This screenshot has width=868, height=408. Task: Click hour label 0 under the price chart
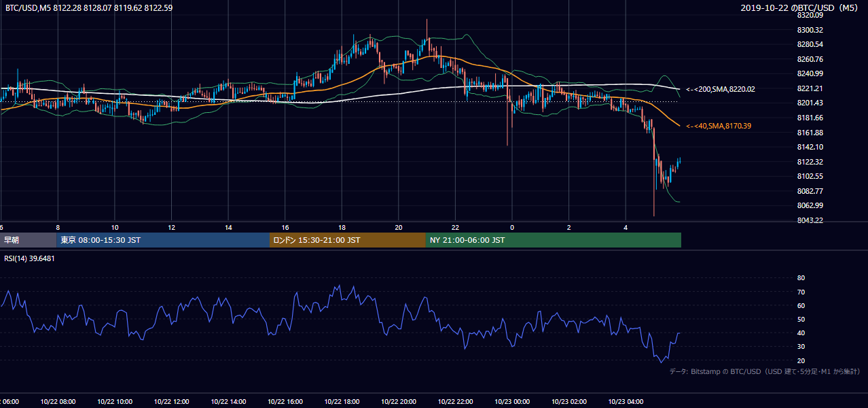511,227
